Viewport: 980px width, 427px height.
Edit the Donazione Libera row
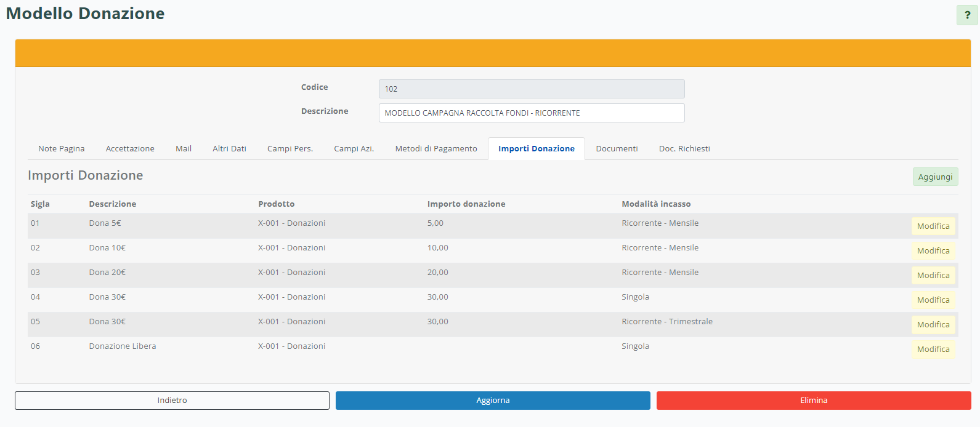933,349
